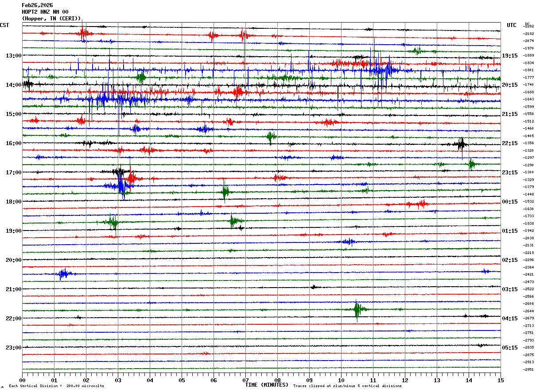Click the '05:15' UTC time label
Viewport: 536px width, 392px height.
point(510,348)
